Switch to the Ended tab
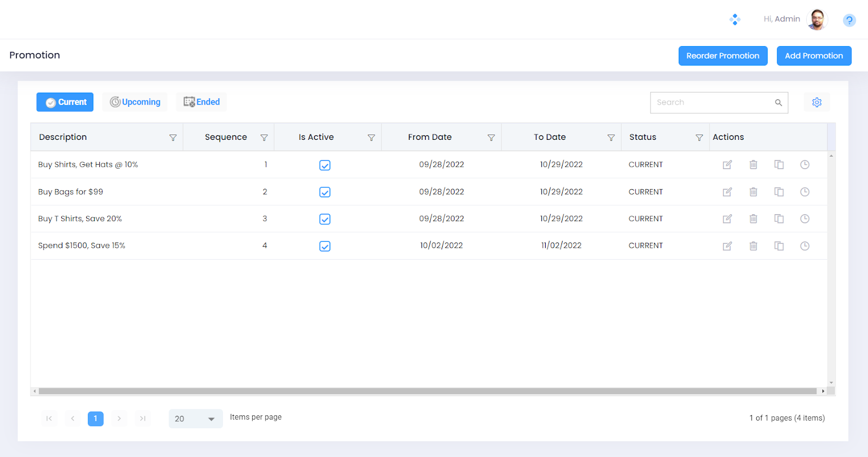Viewport: 868px width, 457px height. click(x=201, y=102)
